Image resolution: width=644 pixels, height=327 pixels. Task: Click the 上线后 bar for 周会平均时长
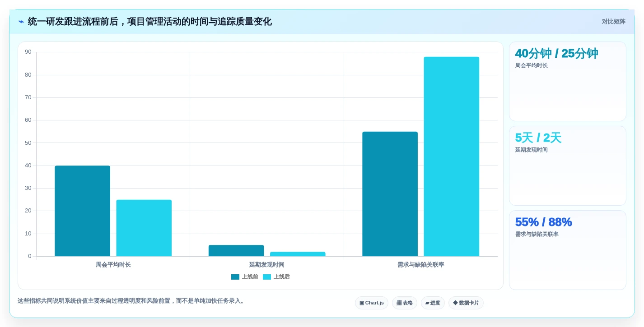pos(144,228)
